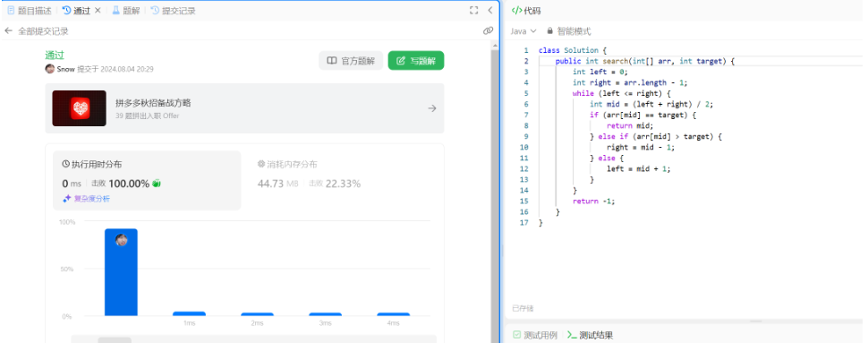Open the 题目描述 tab
Screen dimensions: 868x343
[30, 11]
